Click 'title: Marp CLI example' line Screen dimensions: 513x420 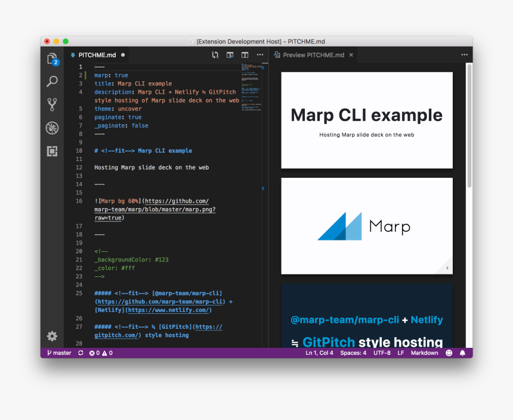coord(133,84)
